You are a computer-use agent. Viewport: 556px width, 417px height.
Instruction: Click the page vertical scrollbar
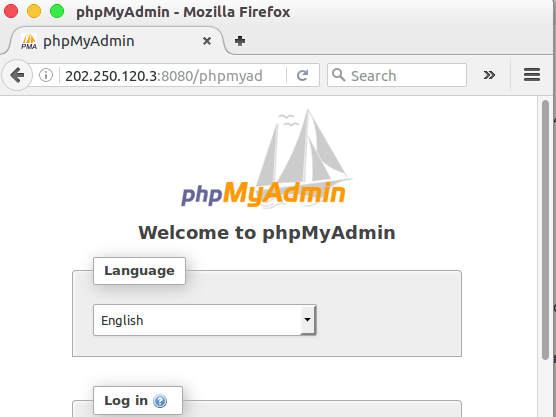point(545,230)
